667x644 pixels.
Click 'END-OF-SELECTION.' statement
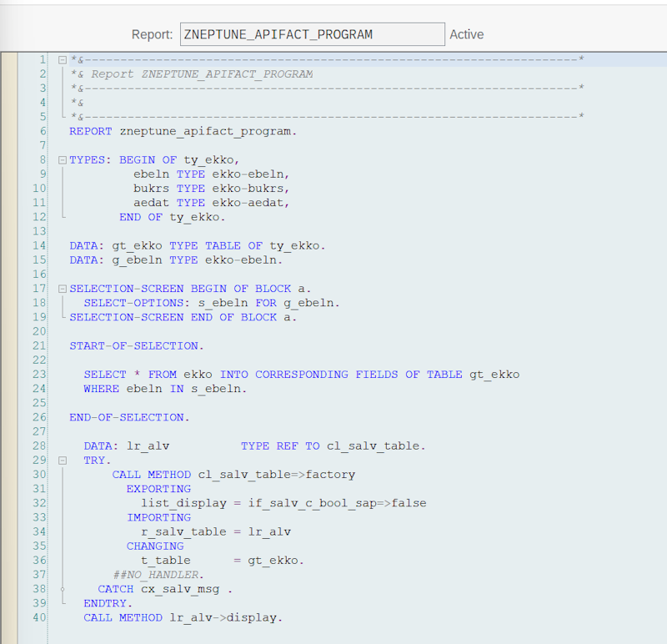pos(129,417)
